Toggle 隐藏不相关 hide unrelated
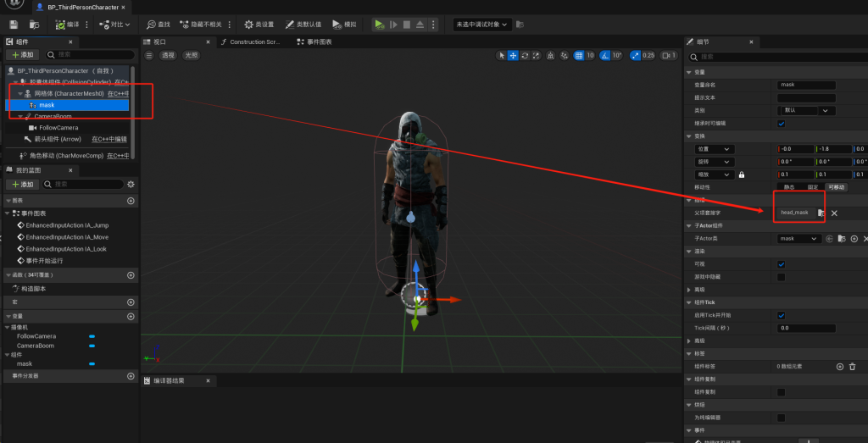868x443 pixels. 201,25
